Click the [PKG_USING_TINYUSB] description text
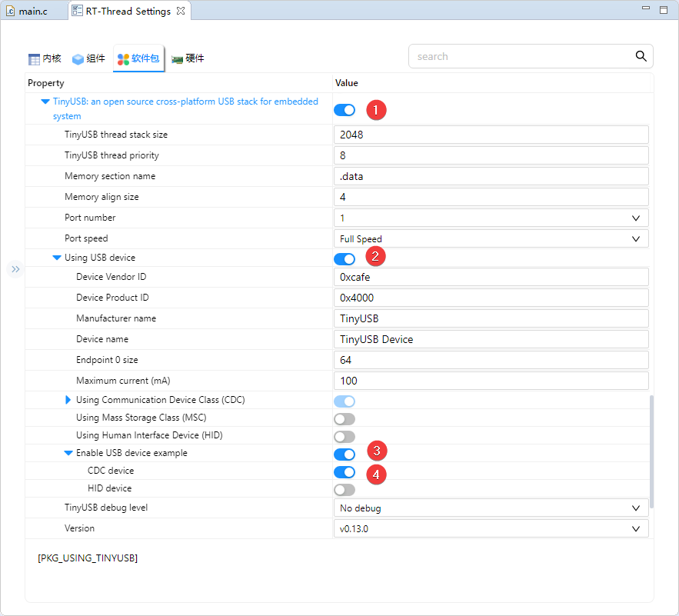 [x=88, y=558]
